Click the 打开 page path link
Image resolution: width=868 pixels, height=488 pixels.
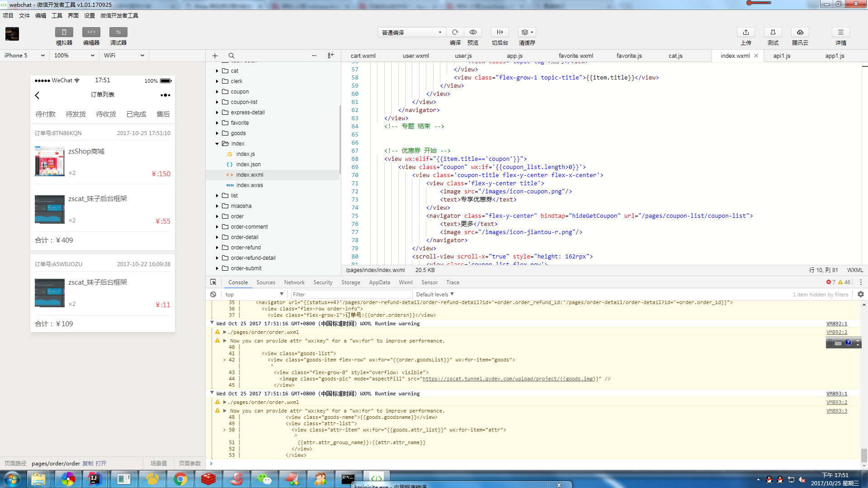pos(101,464)
